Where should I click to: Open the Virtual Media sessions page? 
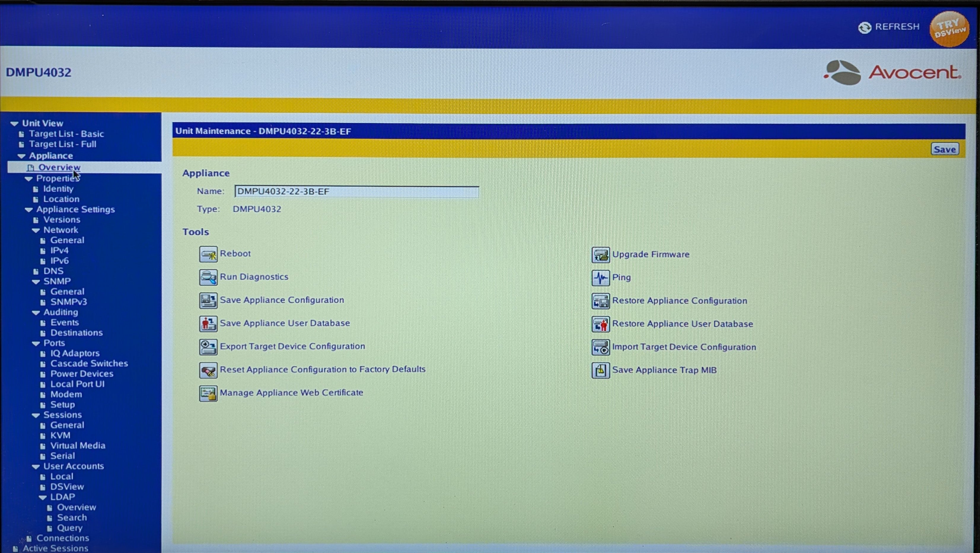tap(78, 445)
